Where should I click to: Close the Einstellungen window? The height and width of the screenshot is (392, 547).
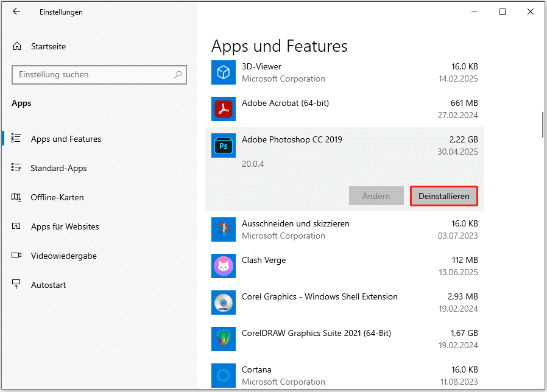[531, 12]
